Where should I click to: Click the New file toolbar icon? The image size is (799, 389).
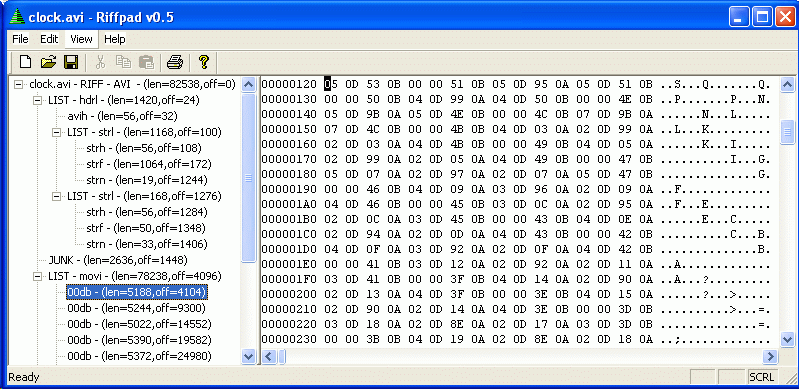tap(24, 62)
